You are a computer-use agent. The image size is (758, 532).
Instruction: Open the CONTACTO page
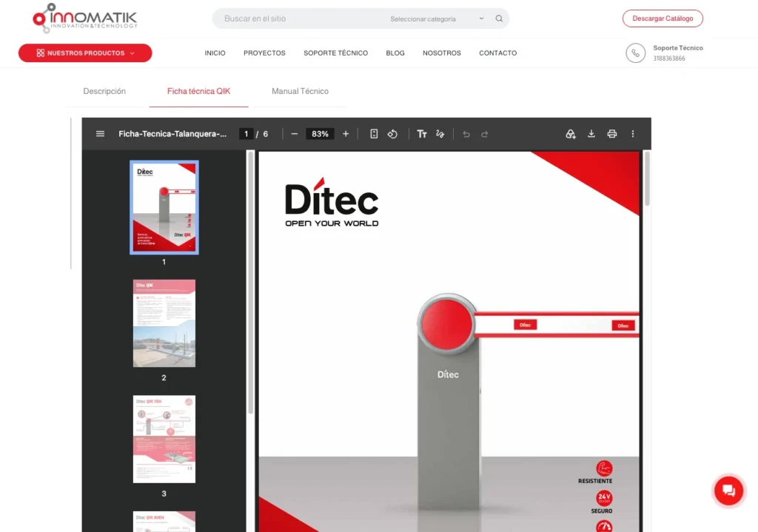498,53
